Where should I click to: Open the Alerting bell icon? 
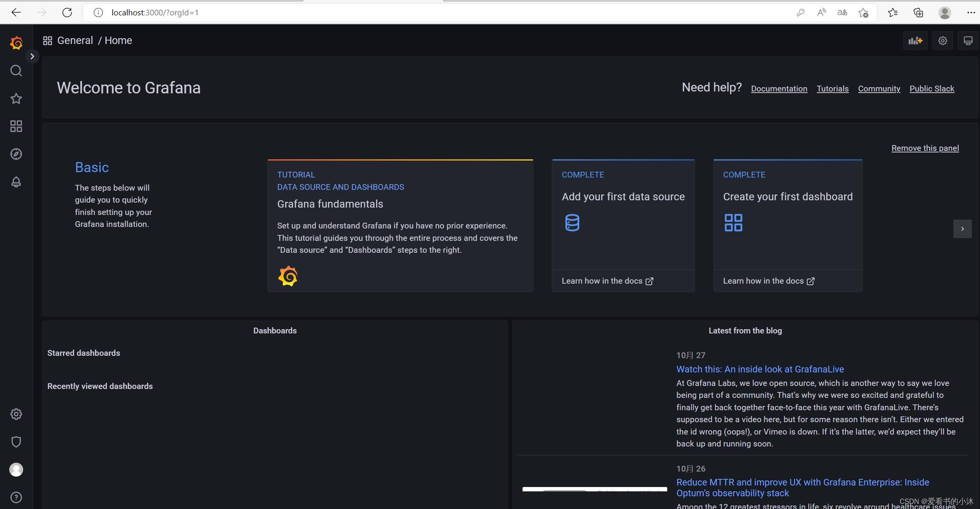click(x=16, y=182)
